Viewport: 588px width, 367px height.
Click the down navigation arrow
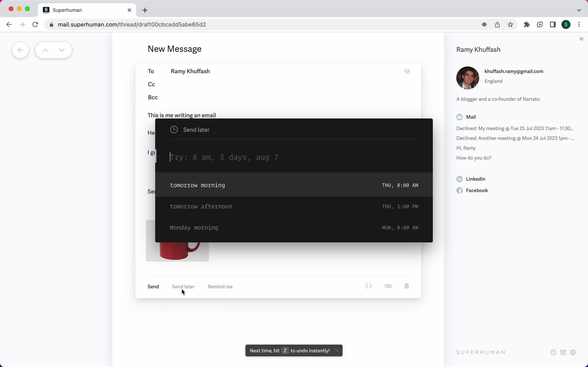point(61,50)
